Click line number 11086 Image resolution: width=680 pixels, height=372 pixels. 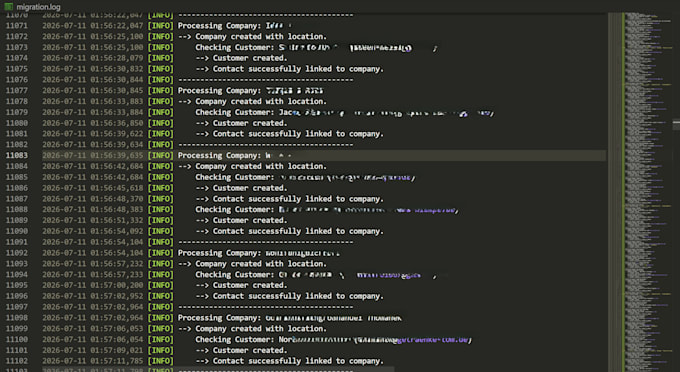(16, 188)
